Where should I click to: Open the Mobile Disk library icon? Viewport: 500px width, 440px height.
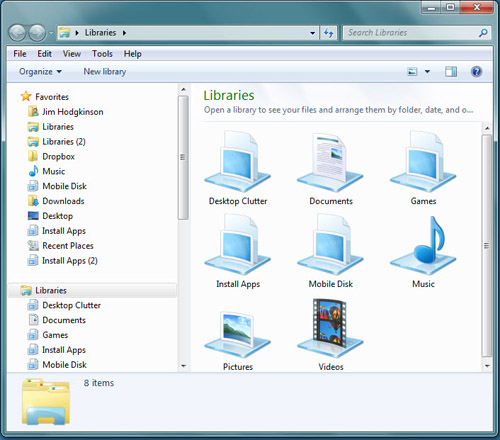[330, 244]
